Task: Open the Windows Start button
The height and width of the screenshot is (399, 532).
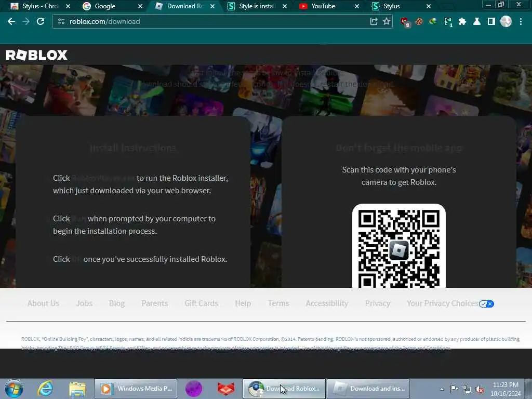Action: click(x=14, y=389)
